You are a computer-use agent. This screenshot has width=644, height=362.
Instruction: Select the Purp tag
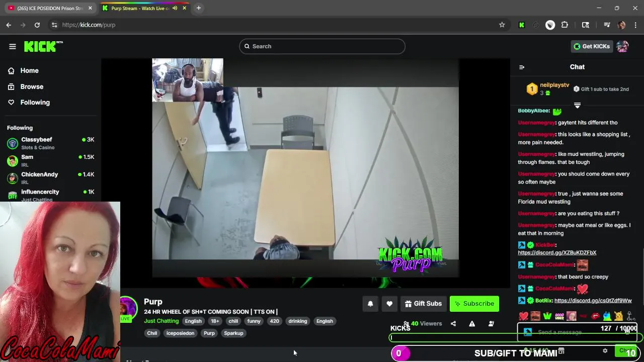coord(209,333)
